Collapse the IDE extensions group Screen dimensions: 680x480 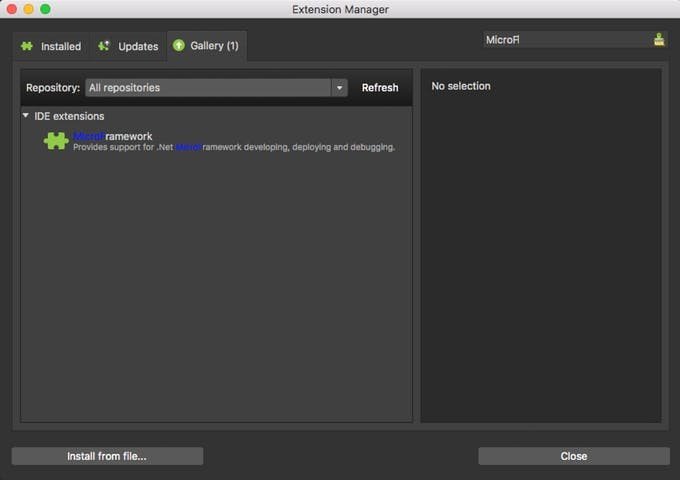click(x=26, y=116)
